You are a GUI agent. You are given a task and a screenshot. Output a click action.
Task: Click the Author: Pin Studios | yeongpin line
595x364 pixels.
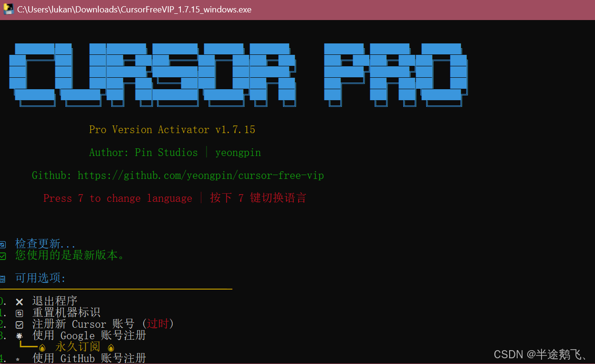pos(175,153)
